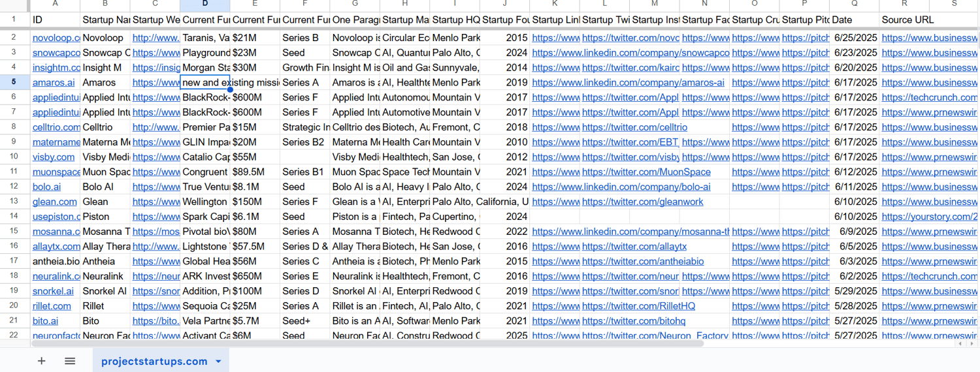The width and height of the screenshot is (980, 372).
Task: Open the glean.com ID link
Action: point(54,202)
